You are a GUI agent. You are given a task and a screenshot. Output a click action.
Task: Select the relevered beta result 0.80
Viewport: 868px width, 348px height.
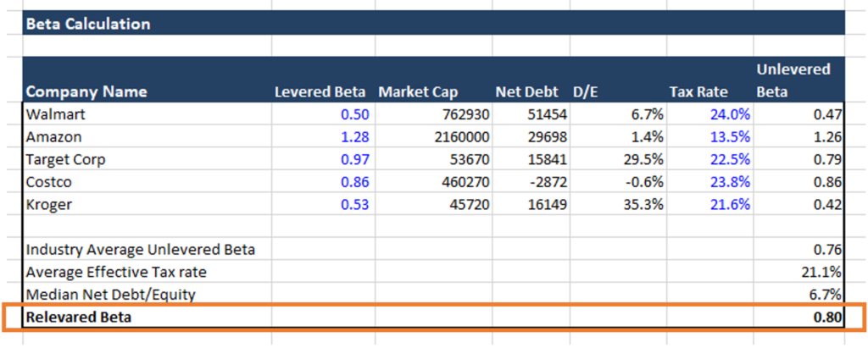(799, 318)
